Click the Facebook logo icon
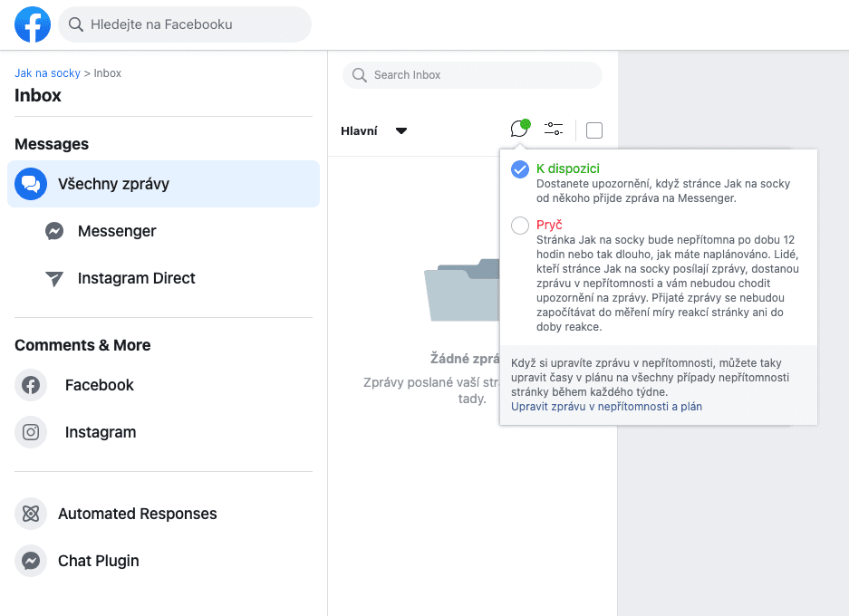849x616 pixels. [x=33, y=24]
